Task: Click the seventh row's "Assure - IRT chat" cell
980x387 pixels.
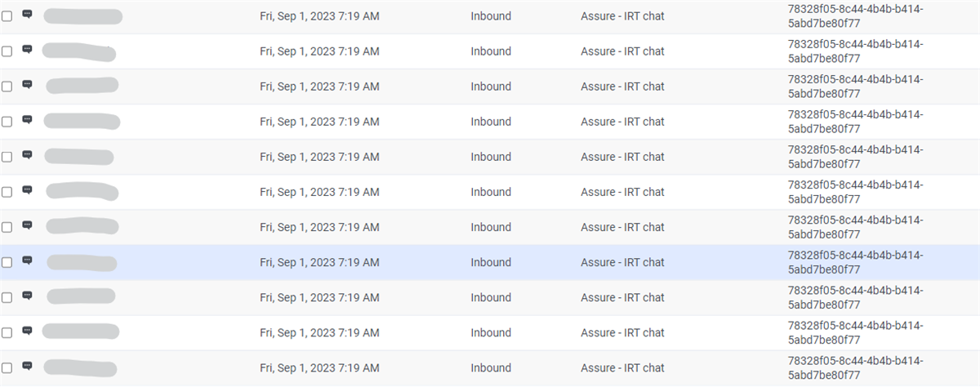Action: point(622,228)
